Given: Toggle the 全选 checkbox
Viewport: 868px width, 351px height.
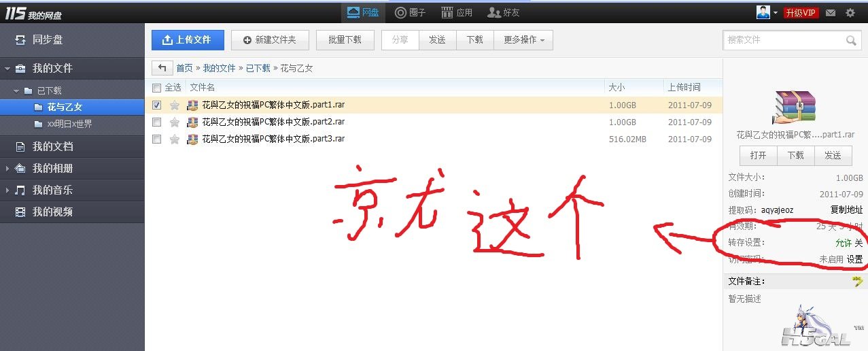Looking at the screenshot, I should click(x=157, y=88).
